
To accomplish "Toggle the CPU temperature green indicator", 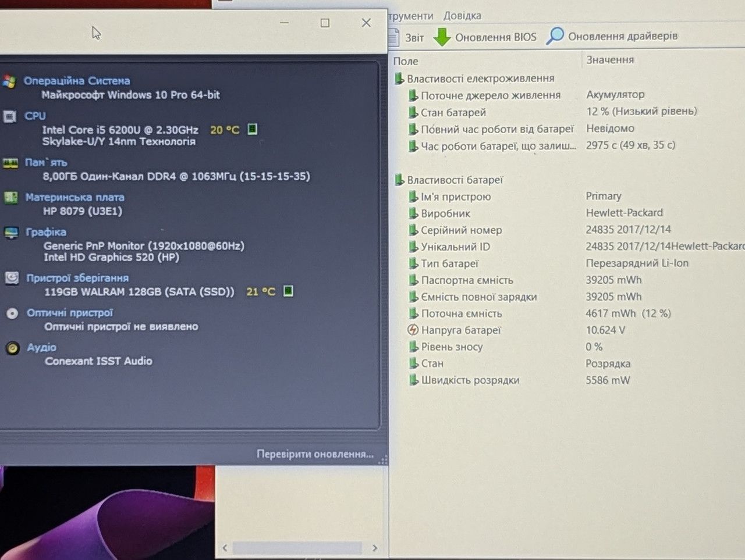I will click(x=252, y=129).
